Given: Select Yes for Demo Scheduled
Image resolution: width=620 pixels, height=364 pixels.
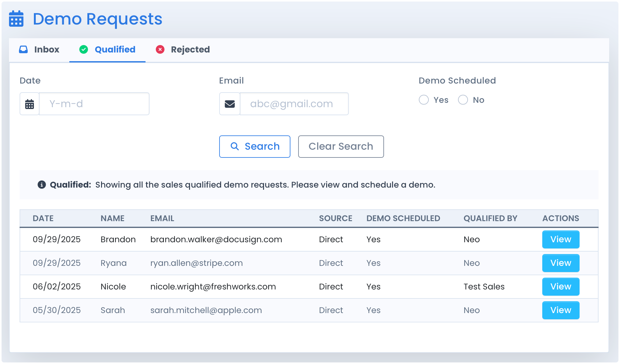Looking at the screenshot, I should 423,100.
